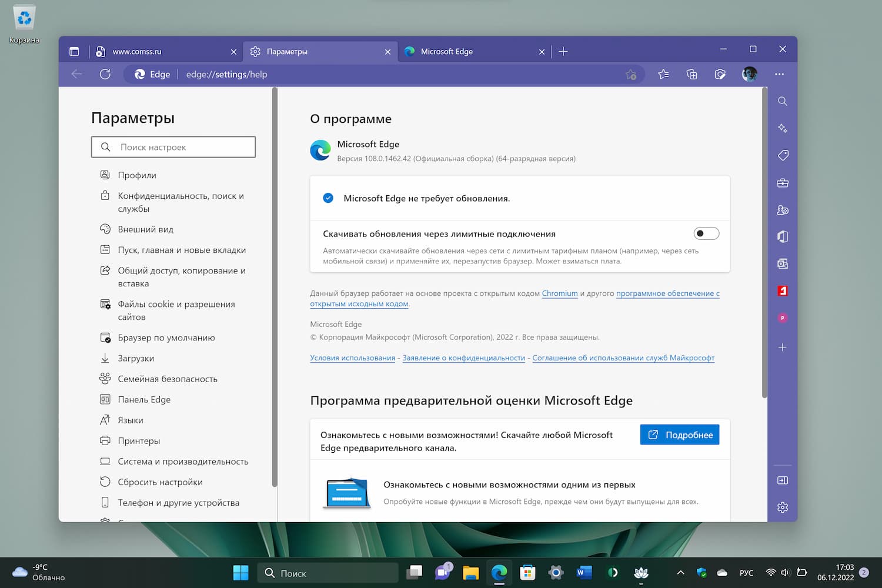882x588 pixels.
Task: Open the purple P sidebar icon
Action: coord(783,318)
